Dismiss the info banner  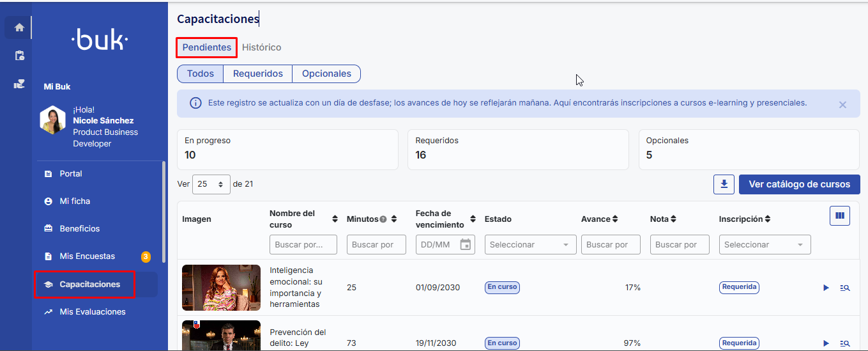pyautogui.click(x=842, y=105)
